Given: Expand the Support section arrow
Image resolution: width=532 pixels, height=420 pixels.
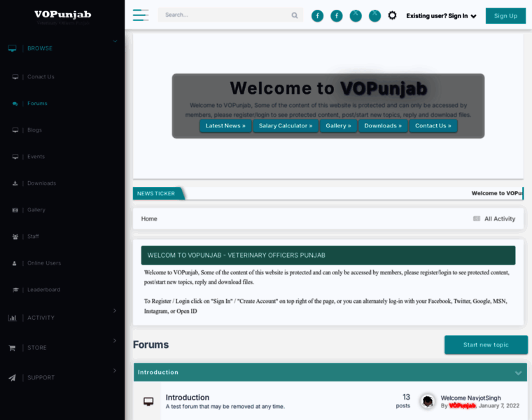Looking at the screenshot, I should click(x=115, y=370).
